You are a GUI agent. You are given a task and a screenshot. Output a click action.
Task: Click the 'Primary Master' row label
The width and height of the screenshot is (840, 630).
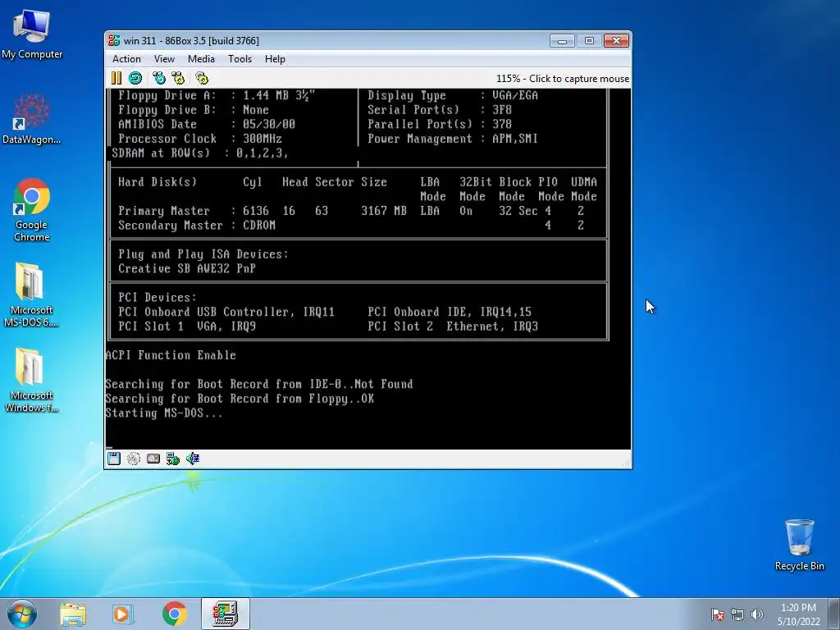click(x=163, y=211)
